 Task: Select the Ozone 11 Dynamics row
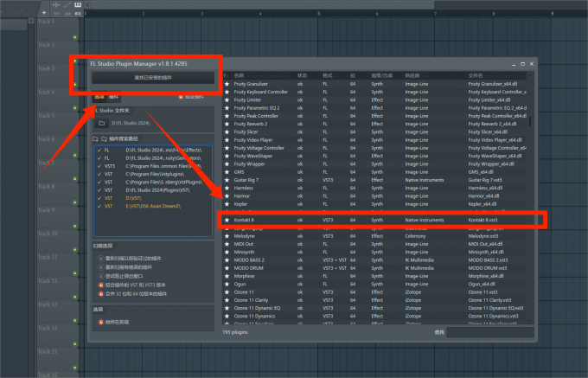tap(375, 317)
